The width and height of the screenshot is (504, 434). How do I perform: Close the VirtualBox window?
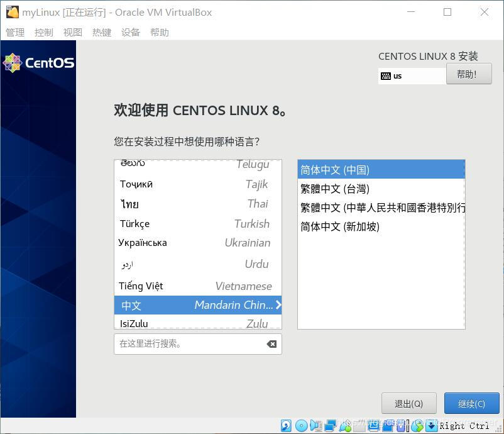484,12
